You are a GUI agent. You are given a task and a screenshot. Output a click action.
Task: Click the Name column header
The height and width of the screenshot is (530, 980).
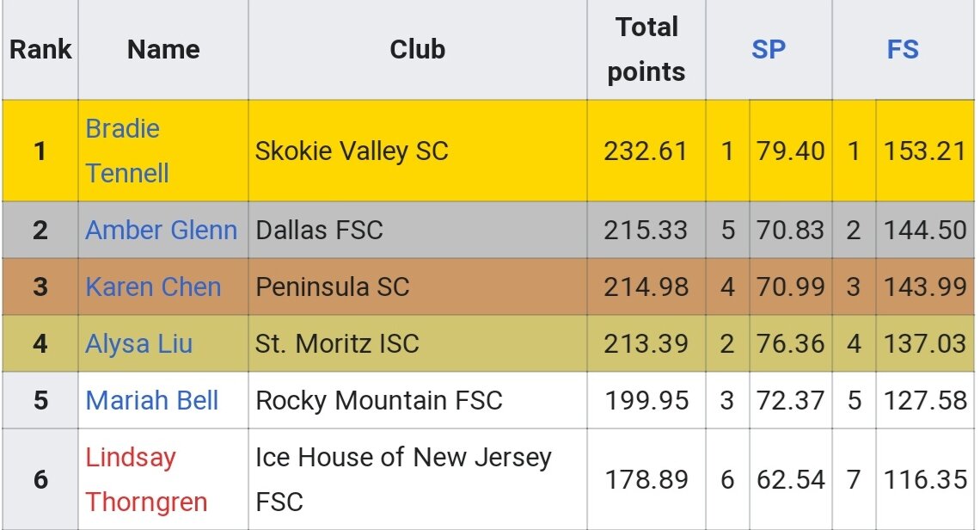(x=163, y=49)
